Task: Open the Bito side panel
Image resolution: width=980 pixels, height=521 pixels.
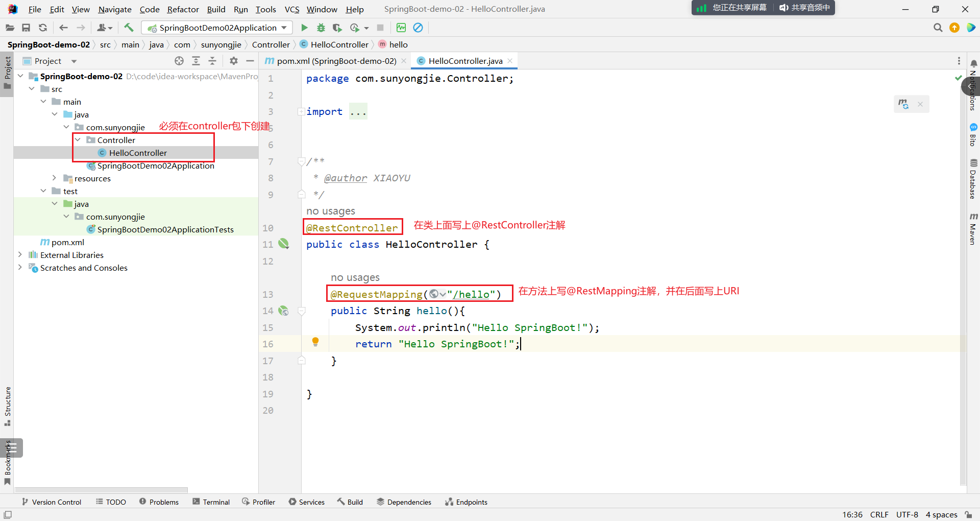Action: click(x=973, y=135)
